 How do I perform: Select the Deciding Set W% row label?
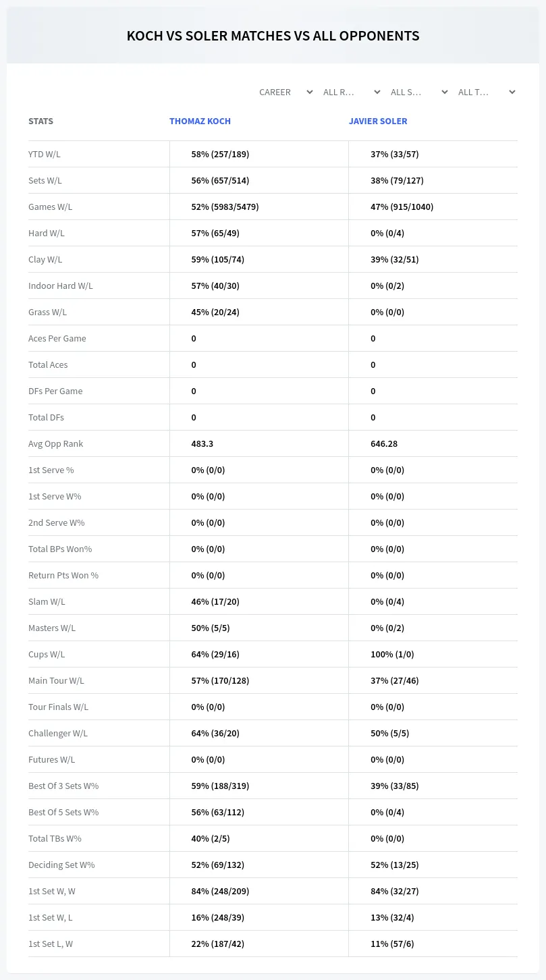(61, 865)
